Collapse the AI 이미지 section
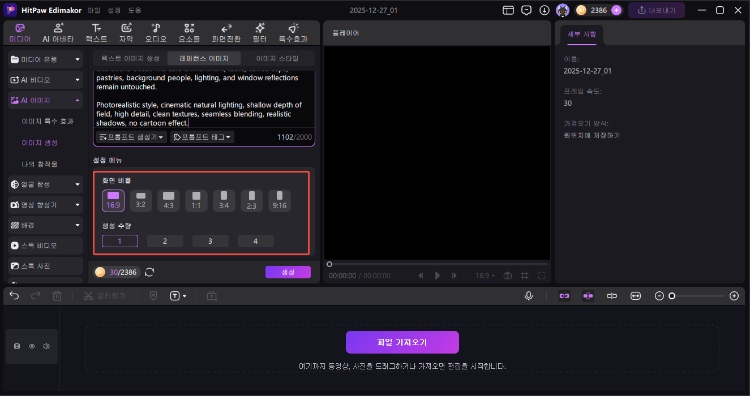This screenshot has width=750, height=396. click(x=45, y=100)
